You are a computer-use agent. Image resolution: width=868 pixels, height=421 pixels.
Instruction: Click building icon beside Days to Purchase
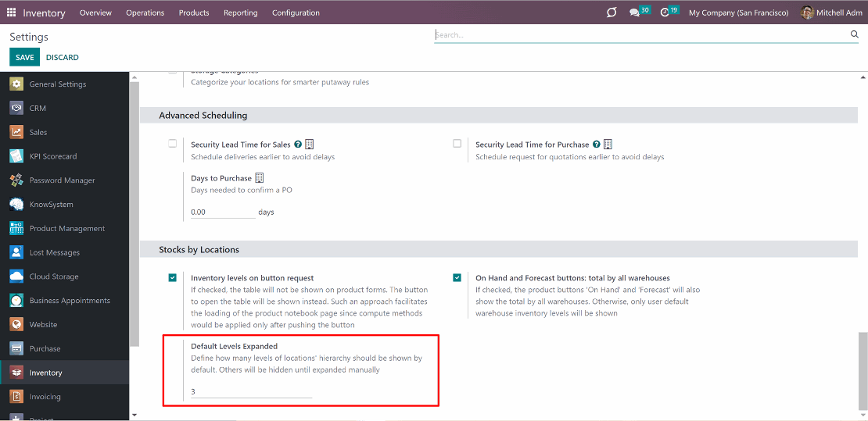pyautogui.click(x=259, y=178)
